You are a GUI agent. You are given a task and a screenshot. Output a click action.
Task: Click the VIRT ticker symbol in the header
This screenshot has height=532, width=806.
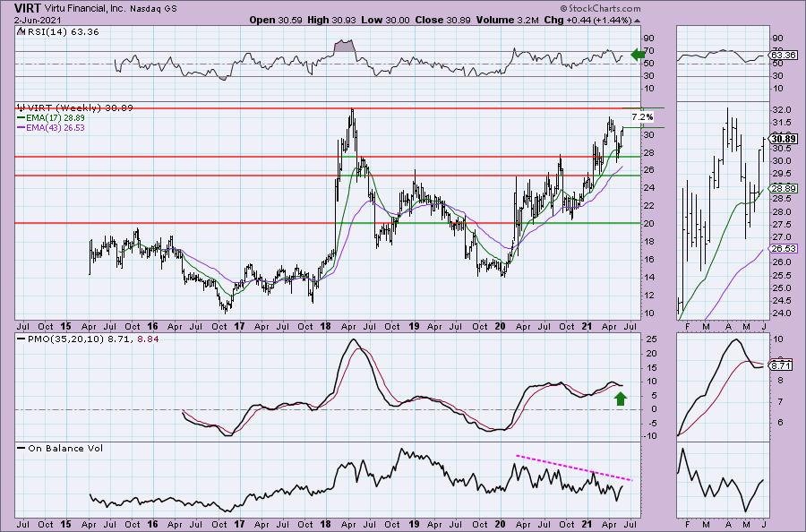pos(28,8)
